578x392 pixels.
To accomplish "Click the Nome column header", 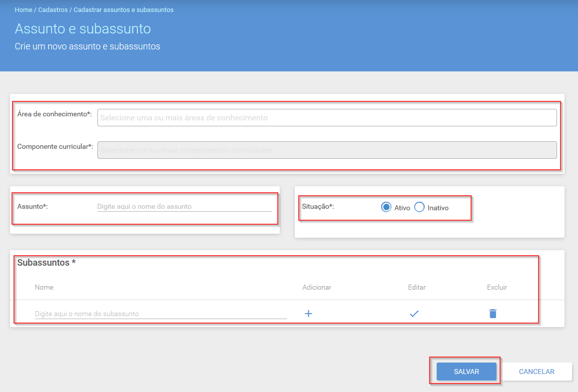I will pyautogui.click(x=44, y=287).
